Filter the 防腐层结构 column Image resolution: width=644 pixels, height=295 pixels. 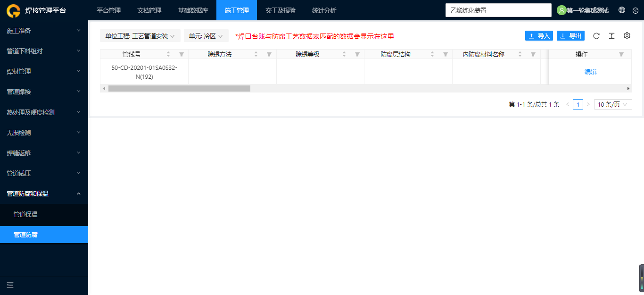point(446,54)
